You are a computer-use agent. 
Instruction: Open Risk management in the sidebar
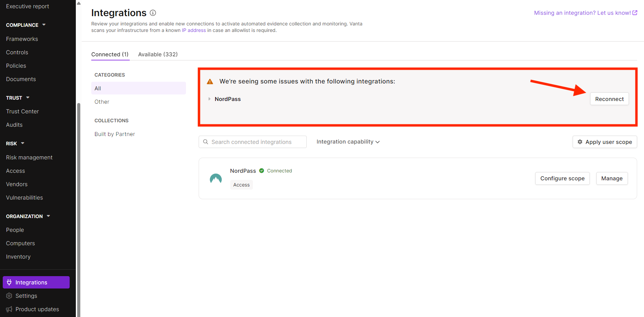tap(29, 157)
